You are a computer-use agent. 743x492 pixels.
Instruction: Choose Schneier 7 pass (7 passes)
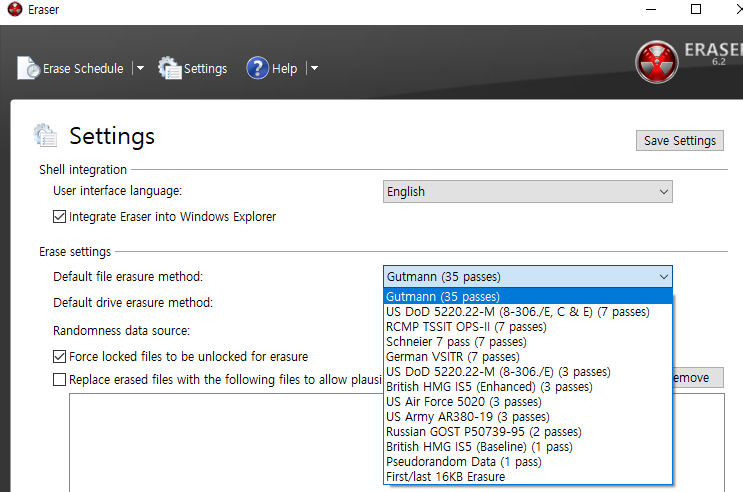(x=527, y=342)
